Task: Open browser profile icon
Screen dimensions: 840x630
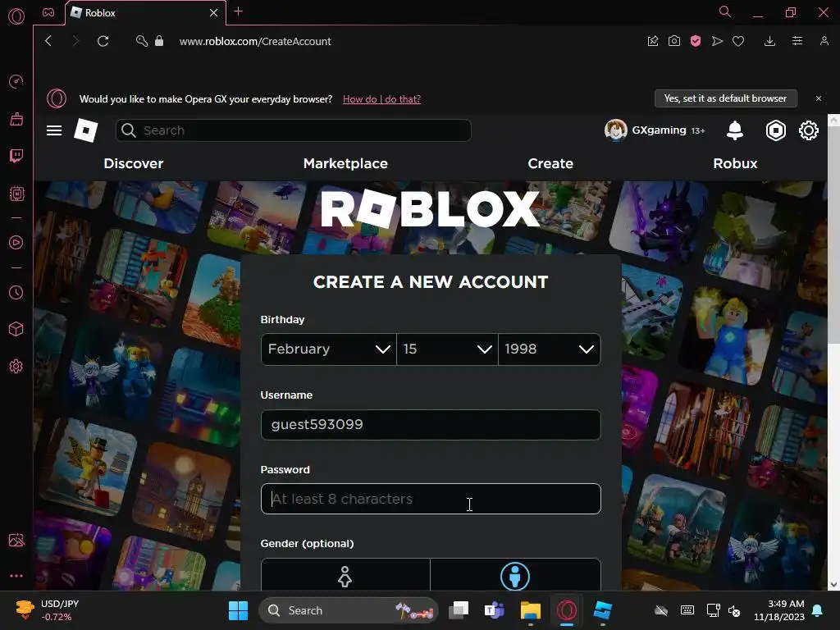Action: (824, 41)
